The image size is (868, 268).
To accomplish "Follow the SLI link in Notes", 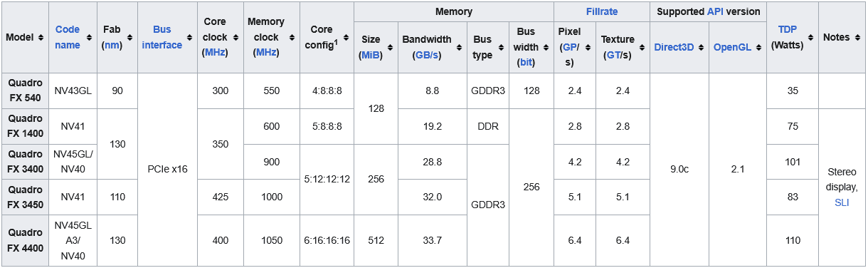I will [x=842, y=202].
